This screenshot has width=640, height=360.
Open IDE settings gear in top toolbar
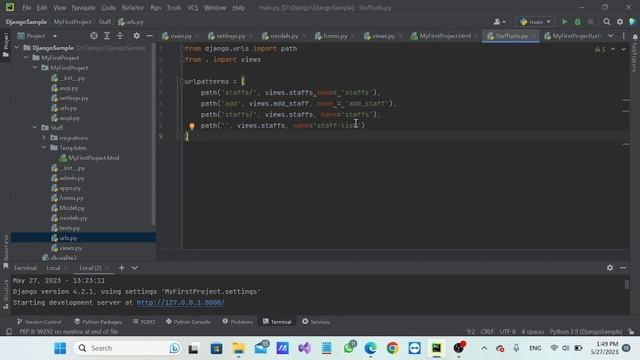(x=620, y=22)
